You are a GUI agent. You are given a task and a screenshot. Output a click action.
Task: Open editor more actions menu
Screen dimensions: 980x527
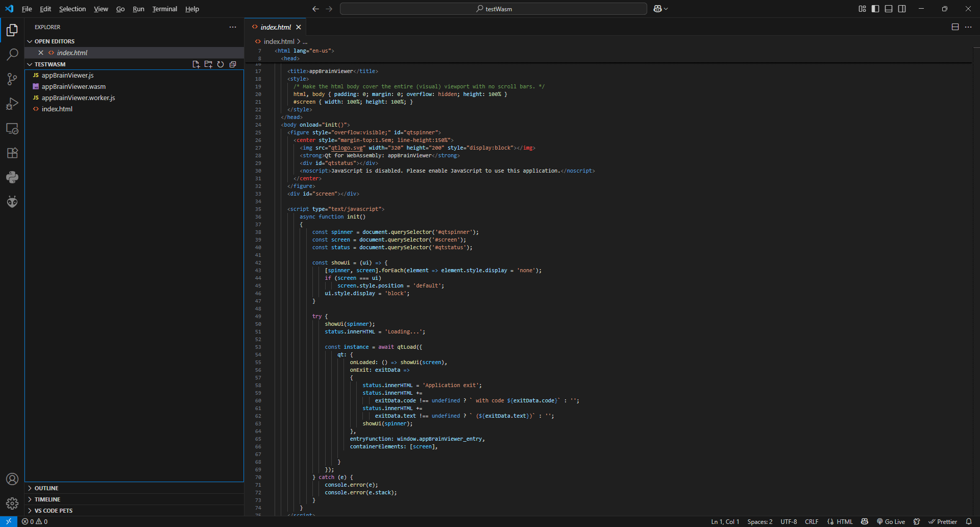[968, 27]
